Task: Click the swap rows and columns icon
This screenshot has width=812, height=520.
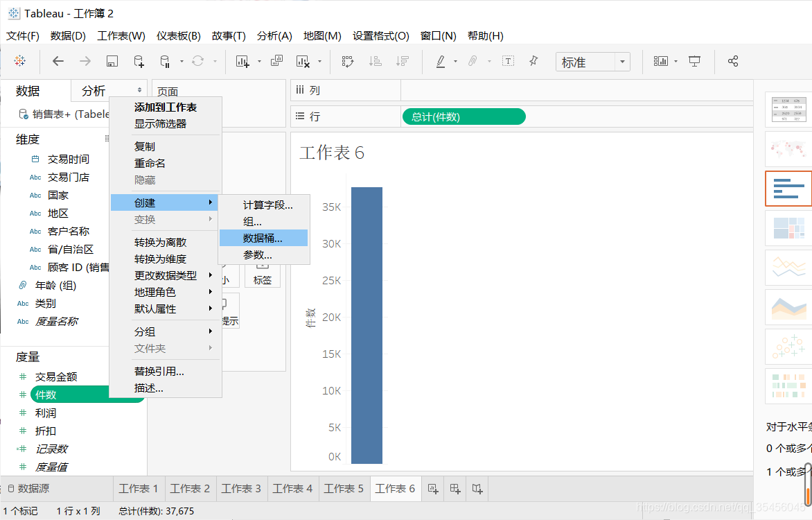Action: point(348,61)
